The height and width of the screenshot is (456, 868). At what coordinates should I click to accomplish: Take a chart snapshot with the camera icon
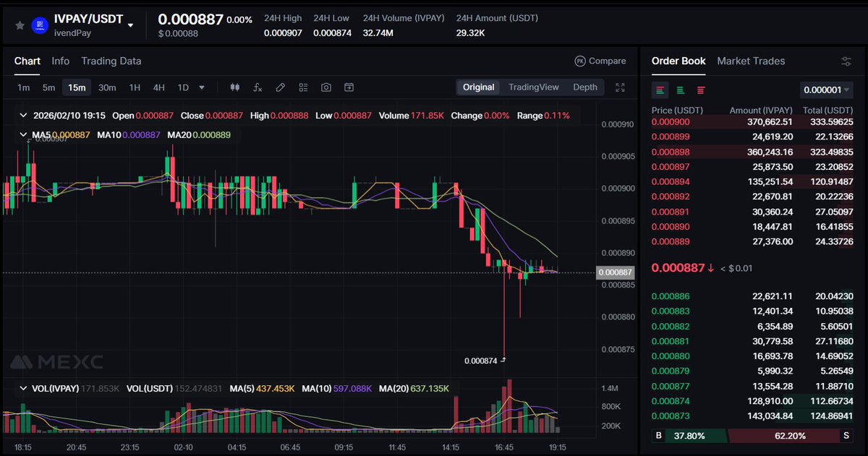[326, 87]
